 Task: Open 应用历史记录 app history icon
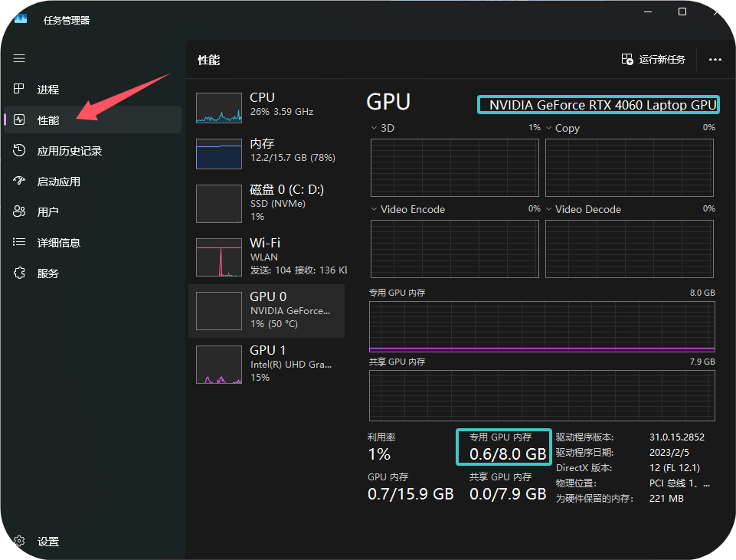[19, 150]
